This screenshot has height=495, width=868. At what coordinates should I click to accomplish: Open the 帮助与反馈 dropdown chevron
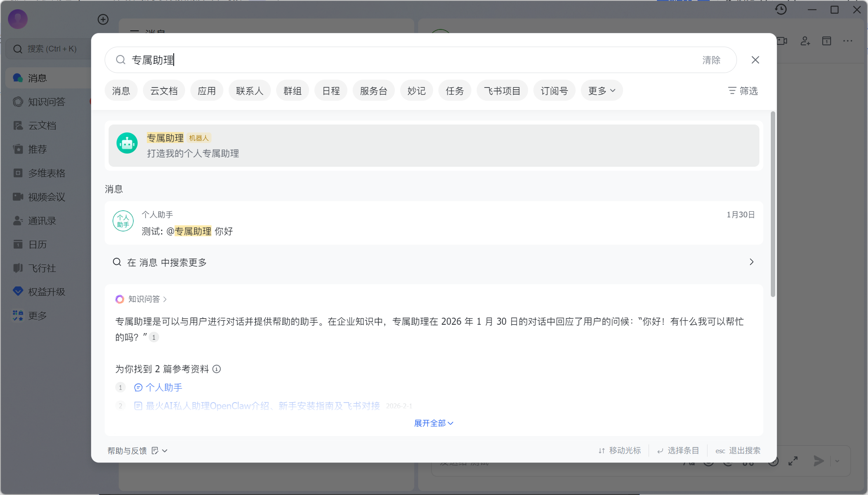click(x=164, y=451)
